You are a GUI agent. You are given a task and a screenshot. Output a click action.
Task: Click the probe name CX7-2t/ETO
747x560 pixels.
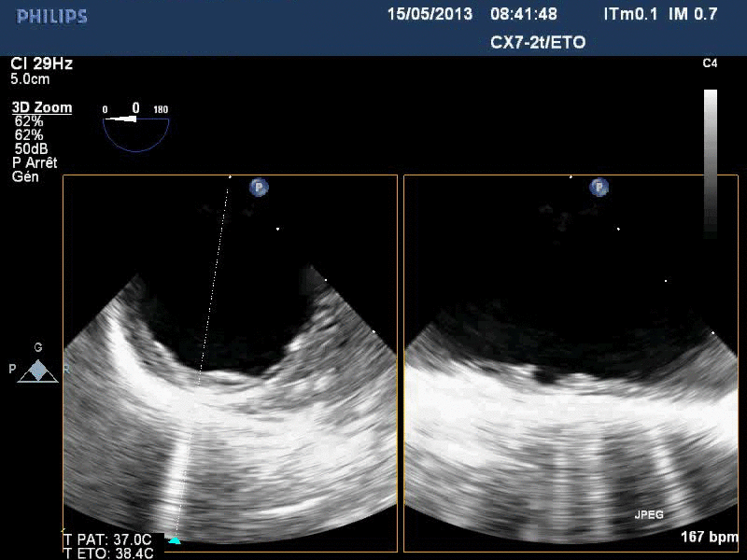click(x=538, y=42)
